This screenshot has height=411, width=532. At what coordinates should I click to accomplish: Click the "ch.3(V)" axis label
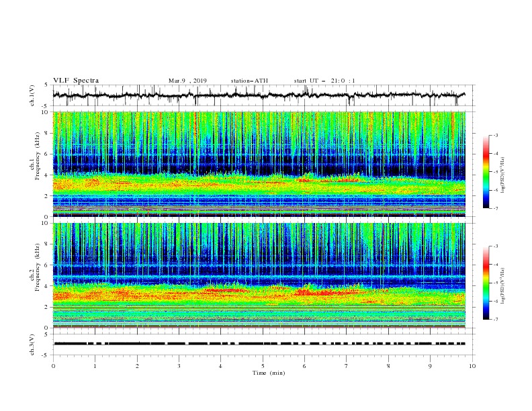pos(32,345)
